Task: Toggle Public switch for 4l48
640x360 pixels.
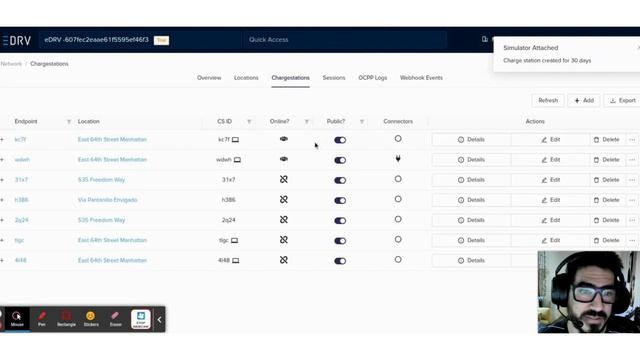Action: 340,261
